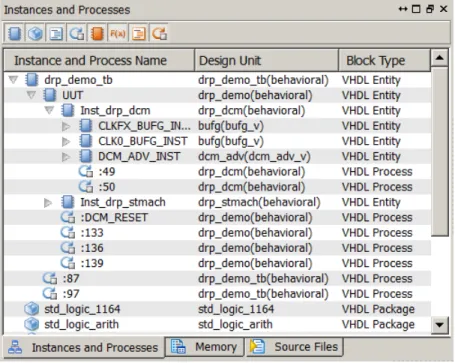Image resolution: width=455 pixels, height=363 pixels.
Task: Click the package icon beside std_logic_1164
Action: click(x=32, y=309)
